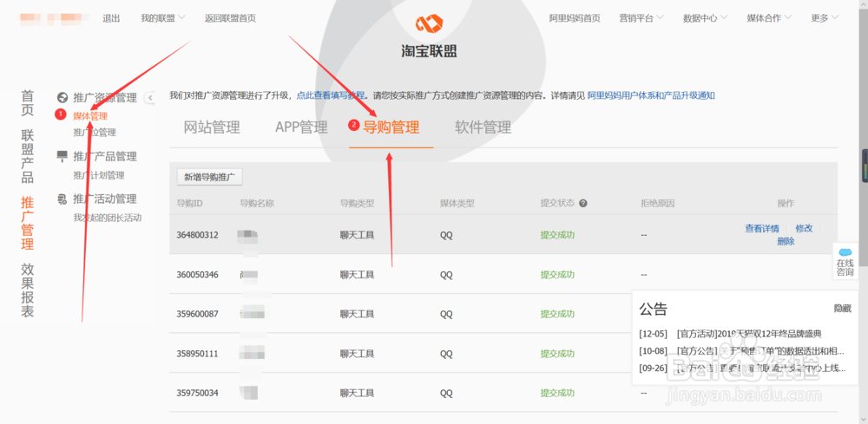868x424 pixels.
Task: Click QQ media type in row 358950111
Action: tap(446, 354)
